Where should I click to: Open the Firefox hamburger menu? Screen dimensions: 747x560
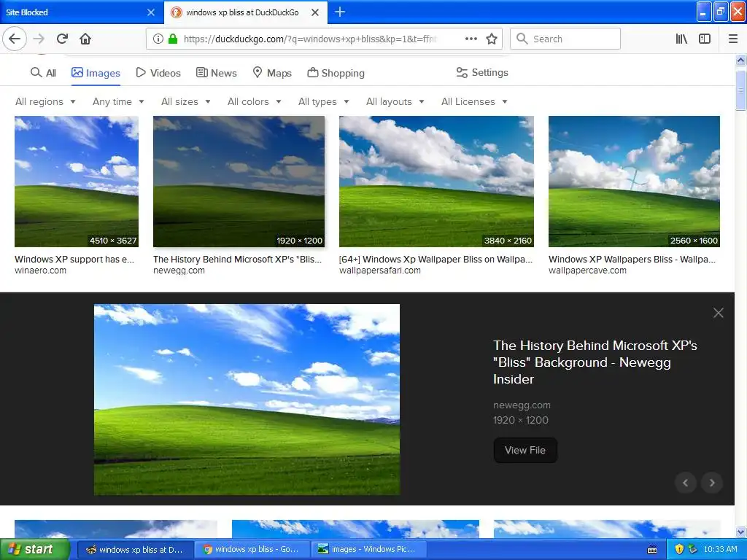tap(733, 39)
